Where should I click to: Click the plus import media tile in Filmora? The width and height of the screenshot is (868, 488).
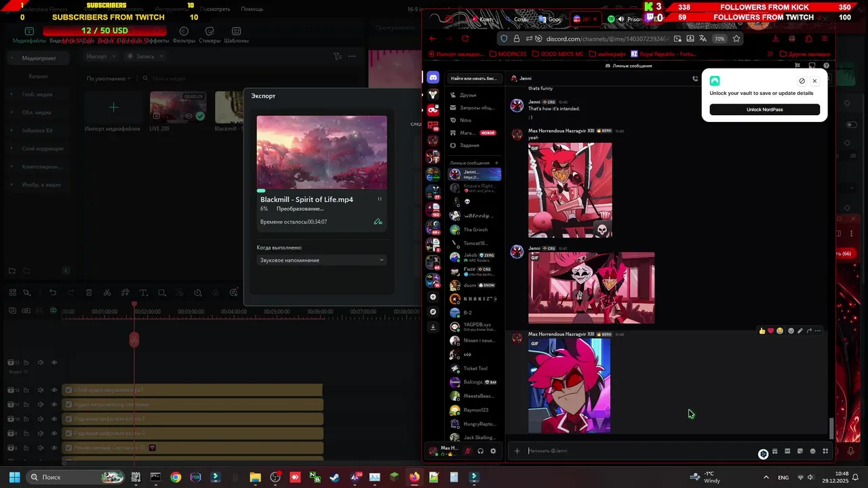113,107
